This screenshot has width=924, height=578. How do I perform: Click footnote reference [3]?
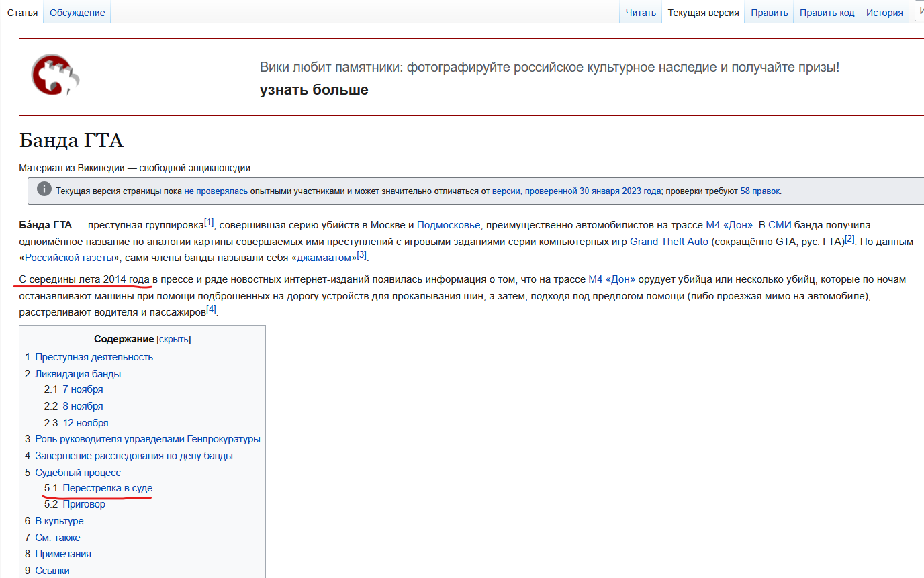pos(362,255)
